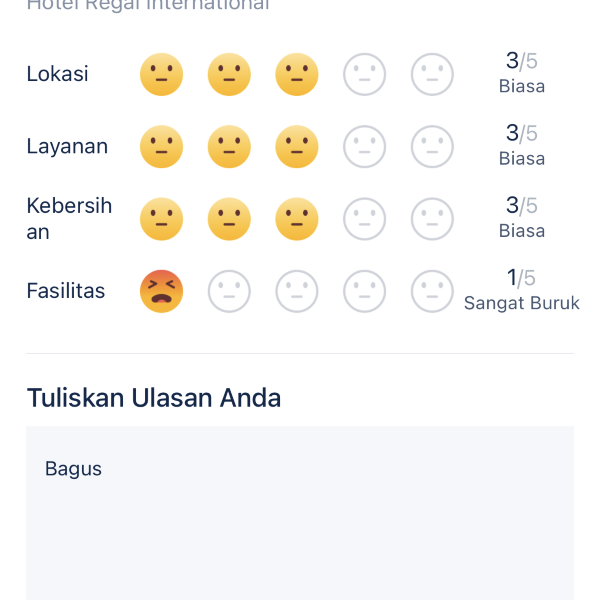Image resolution: width=600 pixels, height=600 pixels.
Task: Give Kebersihan the fifth face rating
Action: pos(432,219)
